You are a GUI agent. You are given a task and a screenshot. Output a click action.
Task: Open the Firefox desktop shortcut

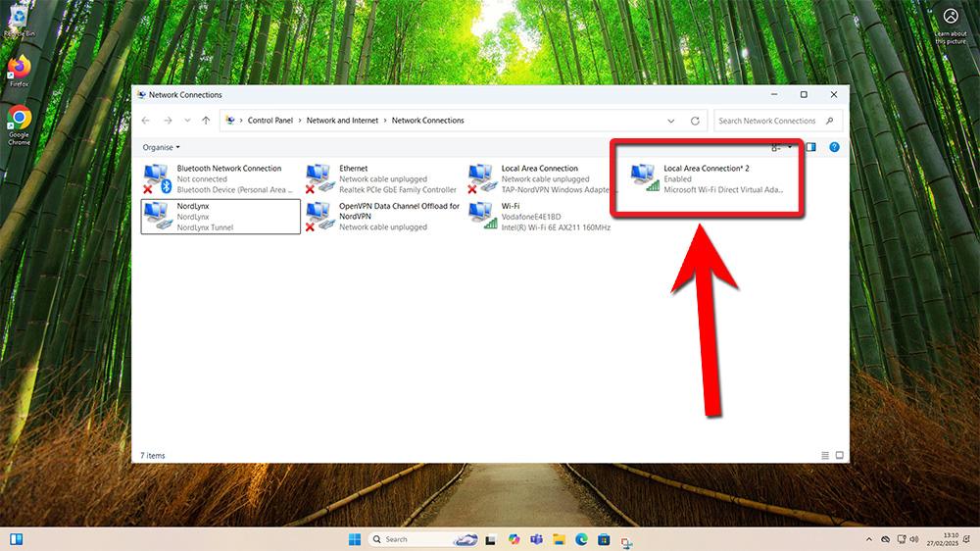pyautogui.click(x=20, y=70)
